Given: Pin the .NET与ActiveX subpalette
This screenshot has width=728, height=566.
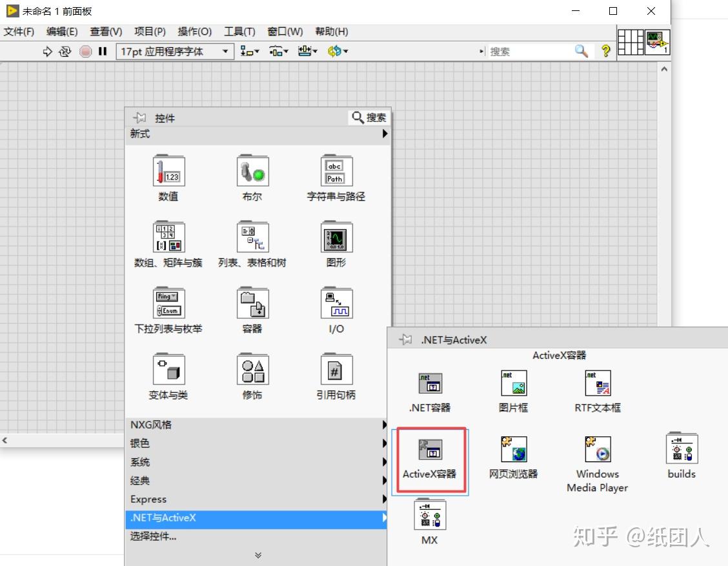Looking at the screenshot, I should 405,340.
